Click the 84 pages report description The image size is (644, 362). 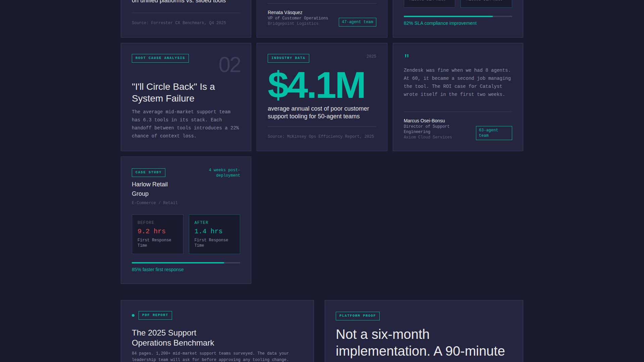(210, 357)
